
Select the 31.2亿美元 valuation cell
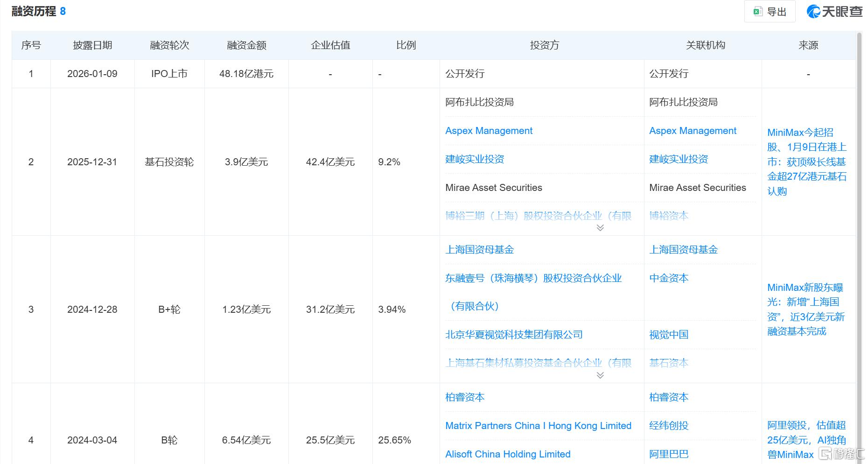(330, 309)
